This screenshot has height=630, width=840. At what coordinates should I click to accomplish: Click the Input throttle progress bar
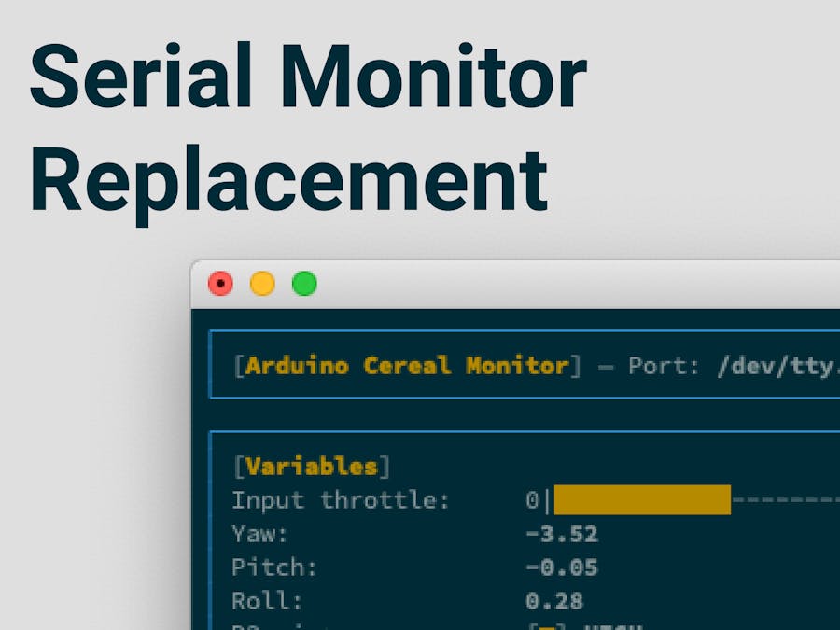(696, 500)
